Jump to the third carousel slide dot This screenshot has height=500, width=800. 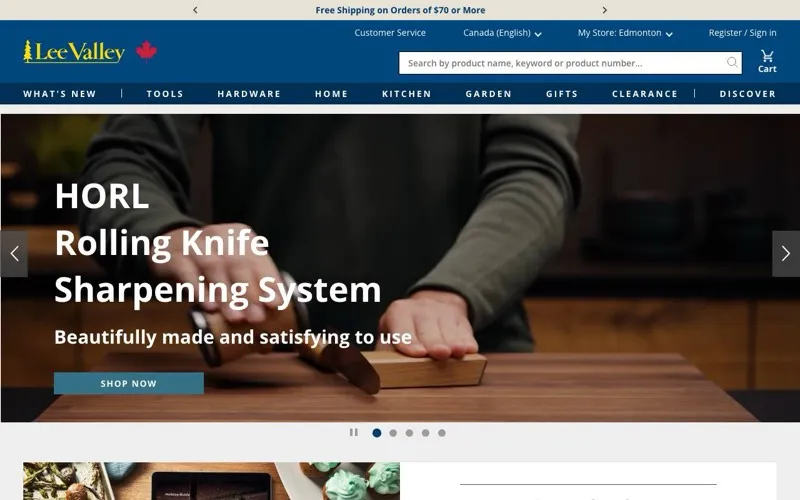(409, 433)
